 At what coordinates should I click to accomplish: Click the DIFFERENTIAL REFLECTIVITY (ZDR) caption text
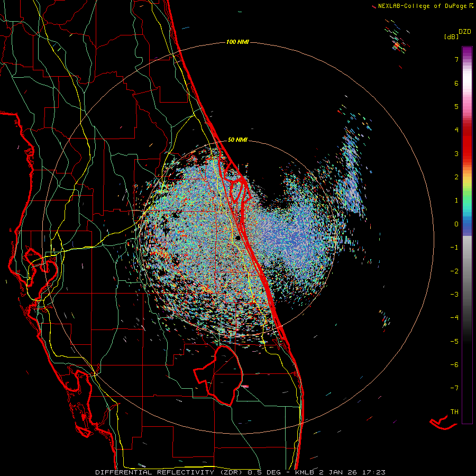[169, 472]
